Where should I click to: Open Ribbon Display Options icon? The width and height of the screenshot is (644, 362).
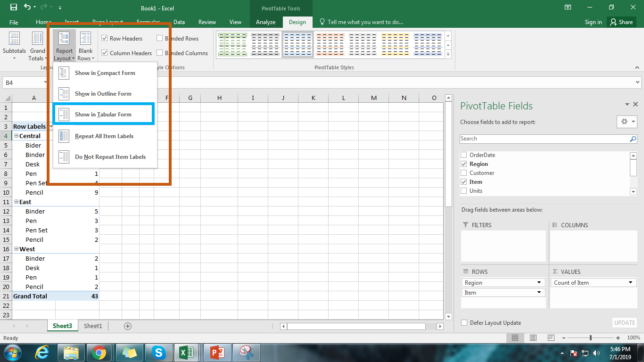(568, 8)
